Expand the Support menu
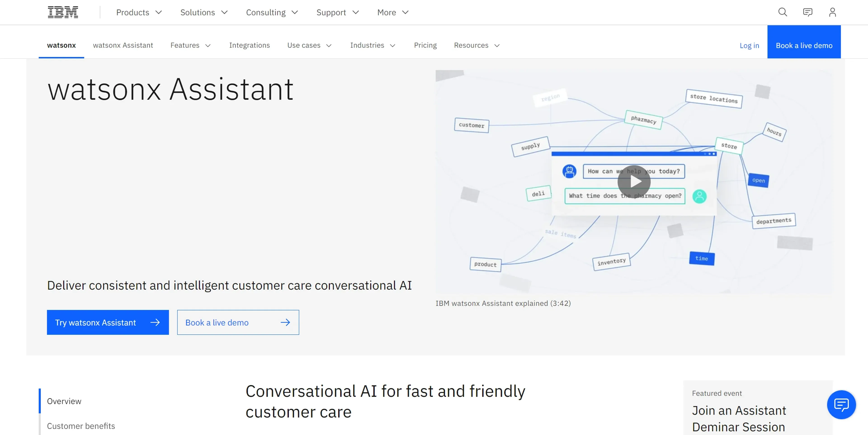 [338, 12]
